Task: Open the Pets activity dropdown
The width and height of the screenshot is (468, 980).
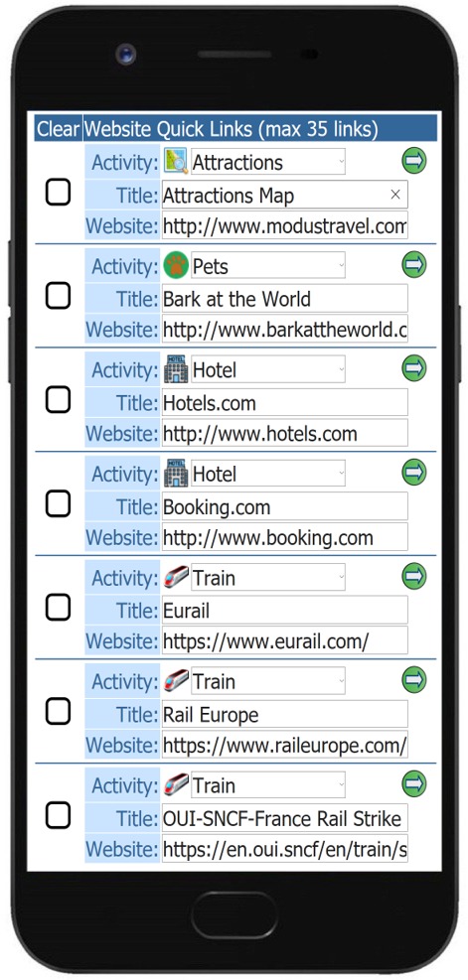Action: (x=268, y=266)
